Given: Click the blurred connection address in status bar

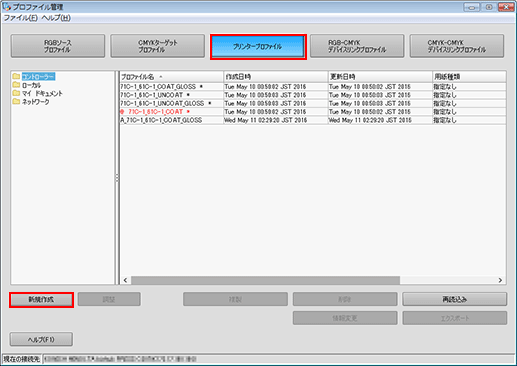Looking at the screenshot, I should pos(120,359).
